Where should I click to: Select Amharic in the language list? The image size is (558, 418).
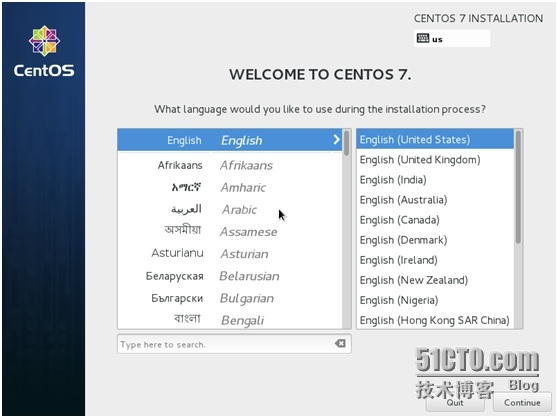230,187
